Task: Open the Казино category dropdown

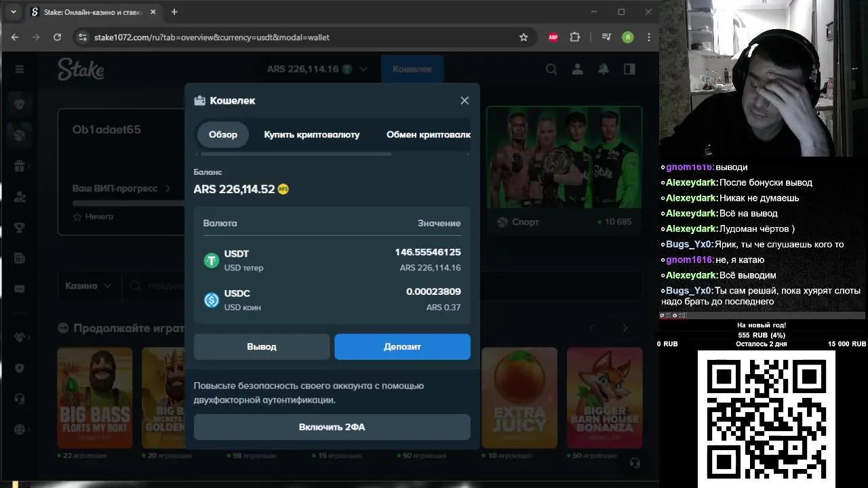Action: pyautogui.click(x=88, y=286)
